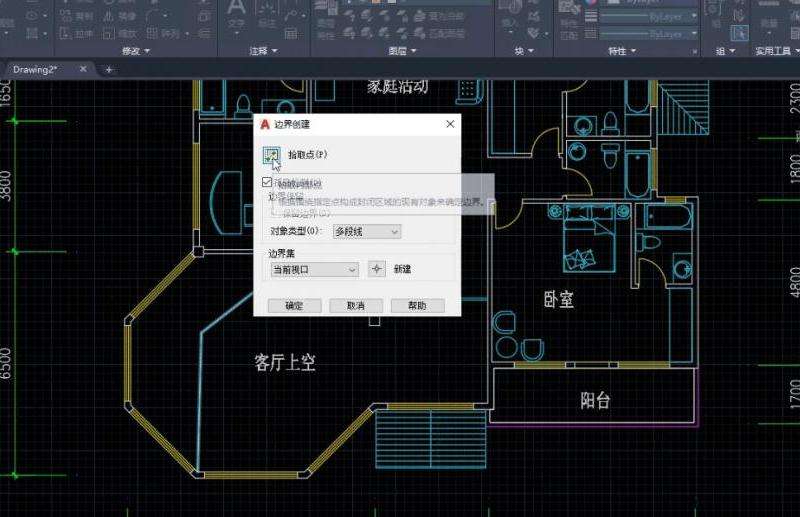This screenshot has width=800, height=517.
Task: Expand the 组 panel
Action: (725, 51)
